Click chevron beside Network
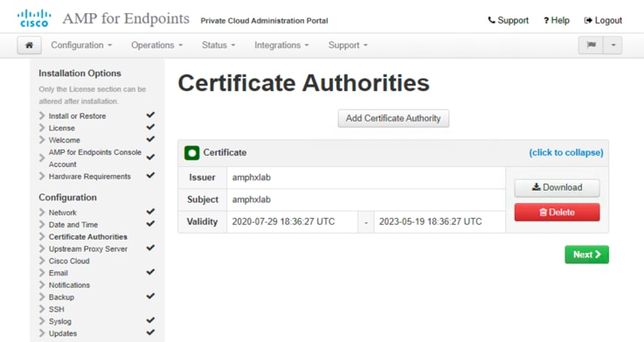 click(42, 213)
